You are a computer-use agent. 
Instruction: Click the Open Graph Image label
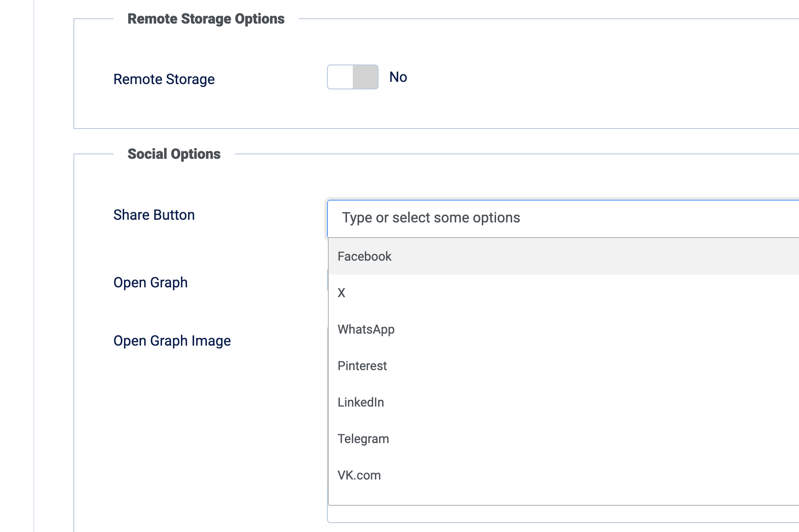(172, 341)
